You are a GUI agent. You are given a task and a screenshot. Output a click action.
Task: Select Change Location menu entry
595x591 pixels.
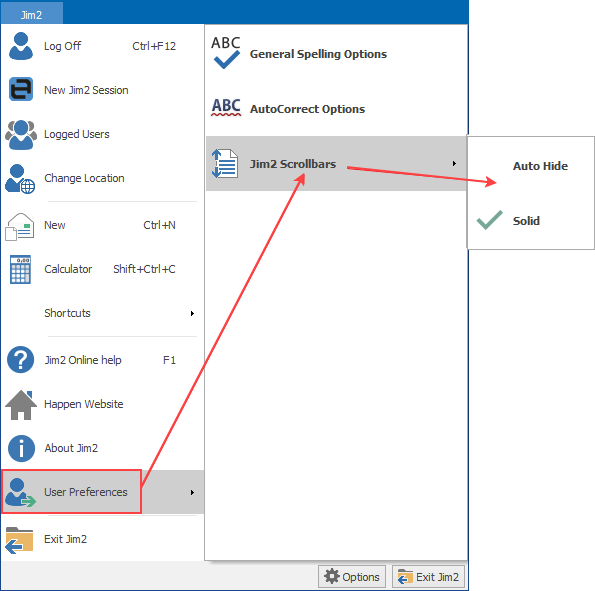point(102,178)
